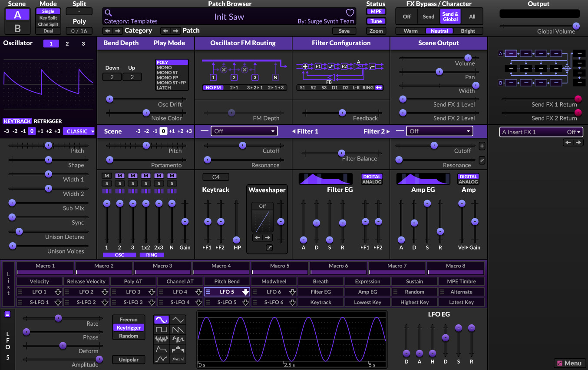Image resolution: width=588 pixels, height=370 pixels.
Task: Choose the triangle LFO waveform icon
Action: (x=178, y=320)
